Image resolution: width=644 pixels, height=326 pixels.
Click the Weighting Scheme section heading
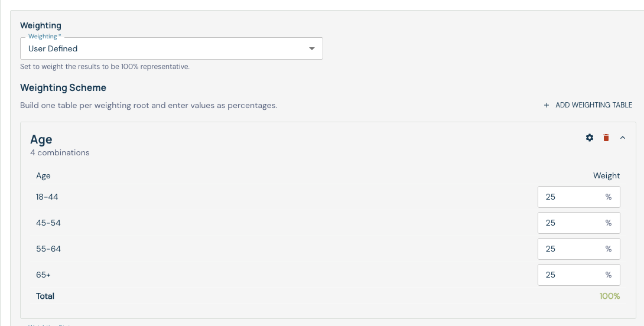63,87
